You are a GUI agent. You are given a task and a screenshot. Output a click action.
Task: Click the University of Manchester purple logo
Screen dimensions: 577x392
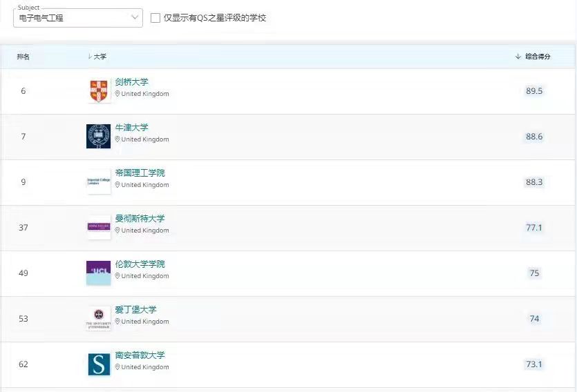[x=99, y=228]
